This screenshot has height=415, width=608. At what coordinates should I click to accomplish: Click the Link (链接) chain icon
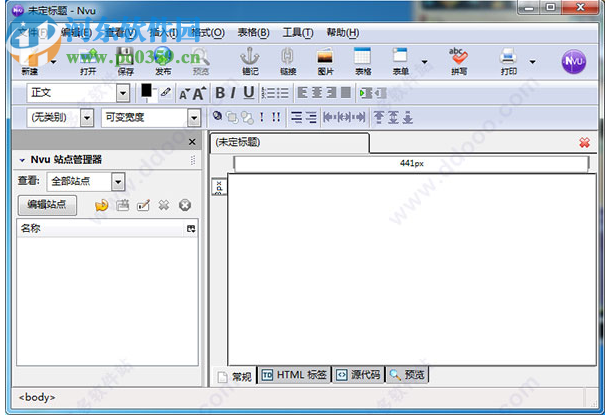coord(288,61)
